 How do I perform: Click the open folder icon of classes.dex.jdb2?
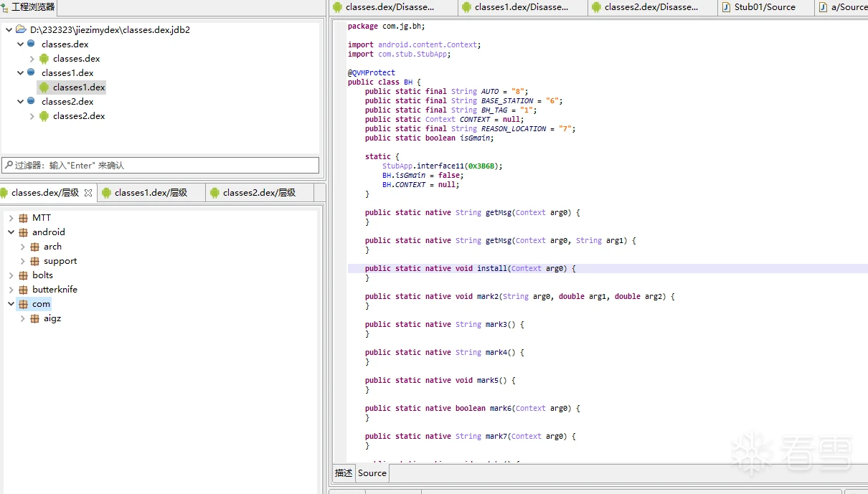click(x=21, y=30)
